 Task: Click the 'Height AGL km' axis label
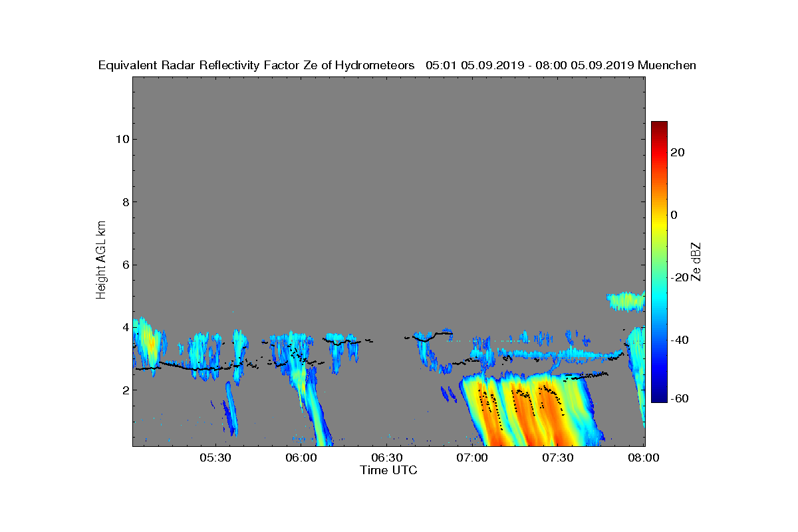point(101,261)
